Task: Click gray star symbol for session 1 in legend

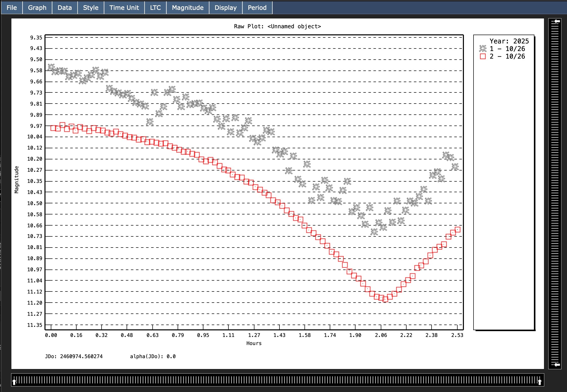Action: (483, 48)
